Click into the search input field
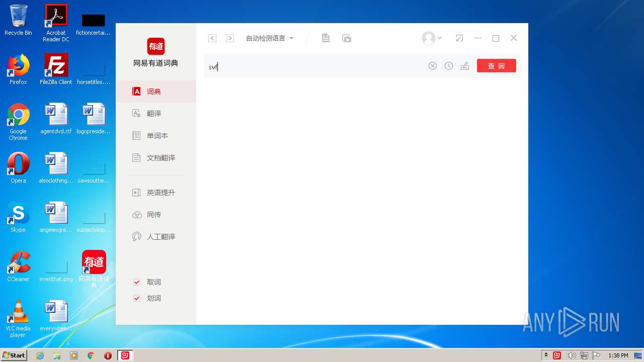Viewport: 644px width, 362px height. 316,66
